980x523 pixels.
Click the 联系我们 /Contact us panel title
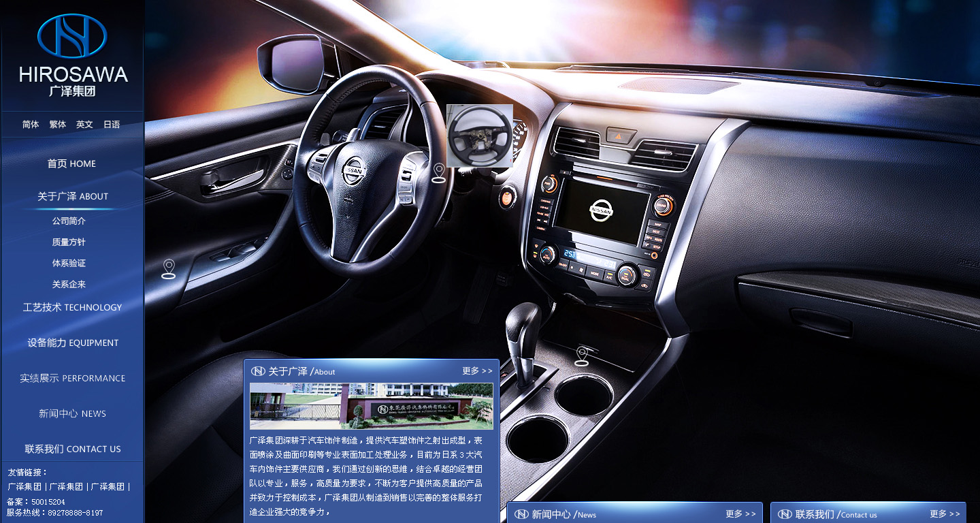click(836, 514)
